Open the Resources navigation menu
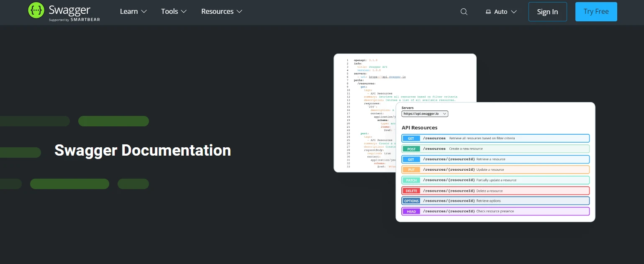Image resolution: width=644 pixels, height=264 pixels. (221, 12)
